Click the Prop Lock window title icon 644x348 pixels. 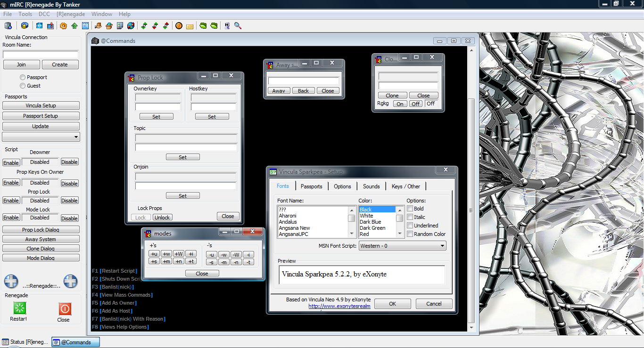(x=132, y=77)
